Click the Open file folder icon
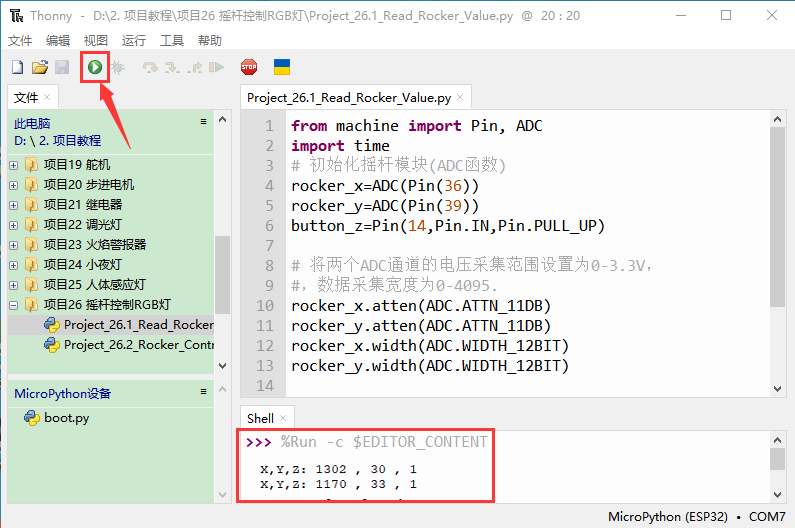Screen dimensions: 795x528 click(x=40, y=67)
